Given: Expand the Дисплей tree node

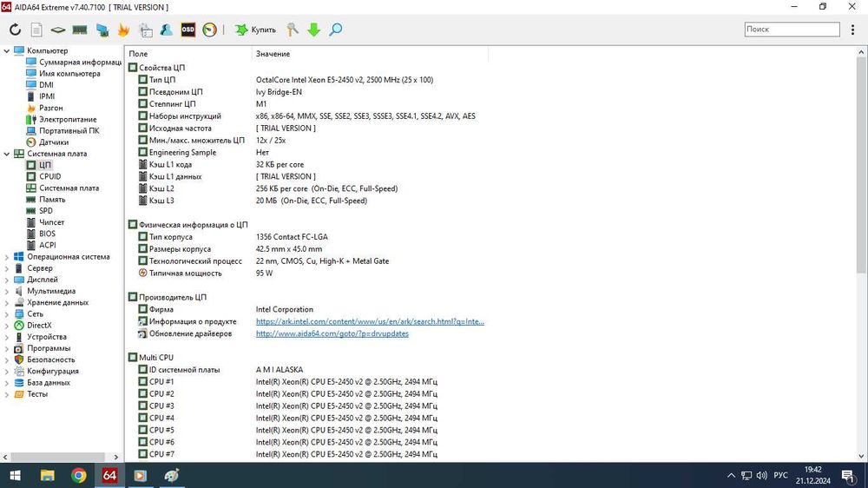Looking at the screenshot, I should [7, 280].
